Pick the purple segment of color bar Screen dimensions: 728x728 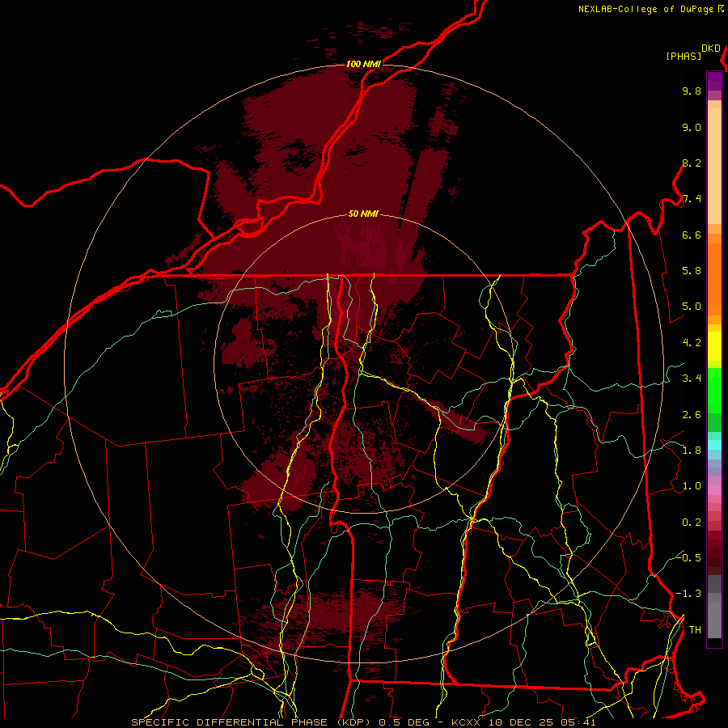pyautogui.click(x=714, y=81)
